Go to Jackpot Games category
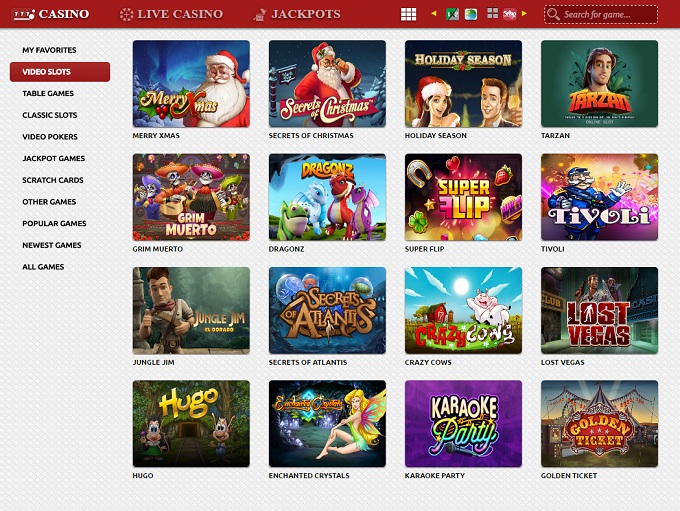 (53, 158)
